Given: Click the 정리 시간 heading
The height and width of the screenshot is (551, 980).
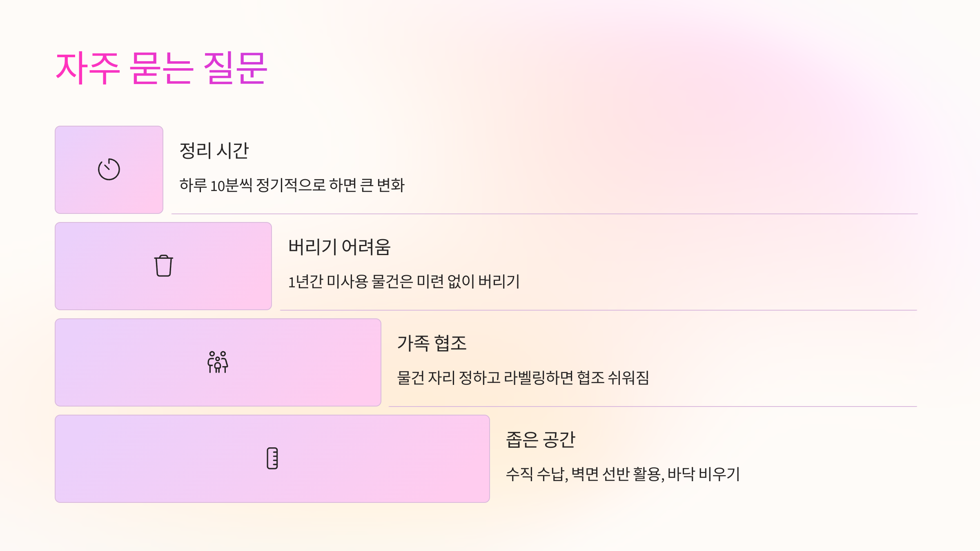Looking at the screenshot, I should [x=214, y=151].
